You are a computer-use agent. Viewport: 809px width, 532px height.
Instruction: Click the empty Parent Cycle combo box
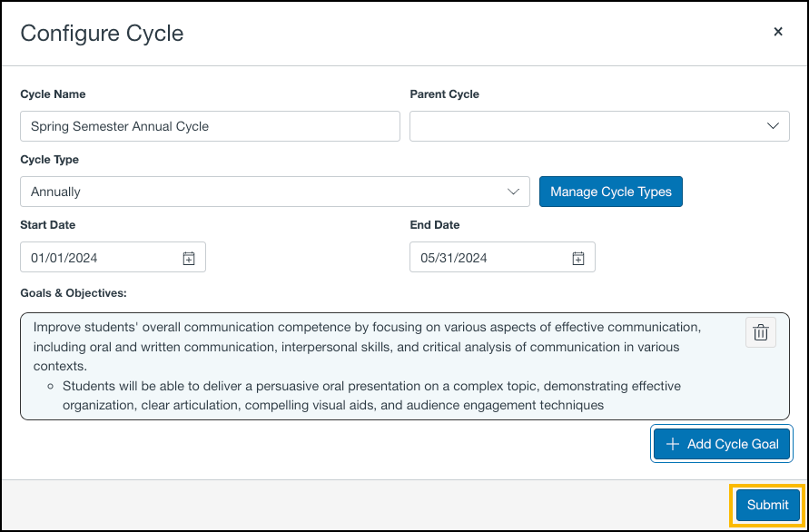coord(599,126)
